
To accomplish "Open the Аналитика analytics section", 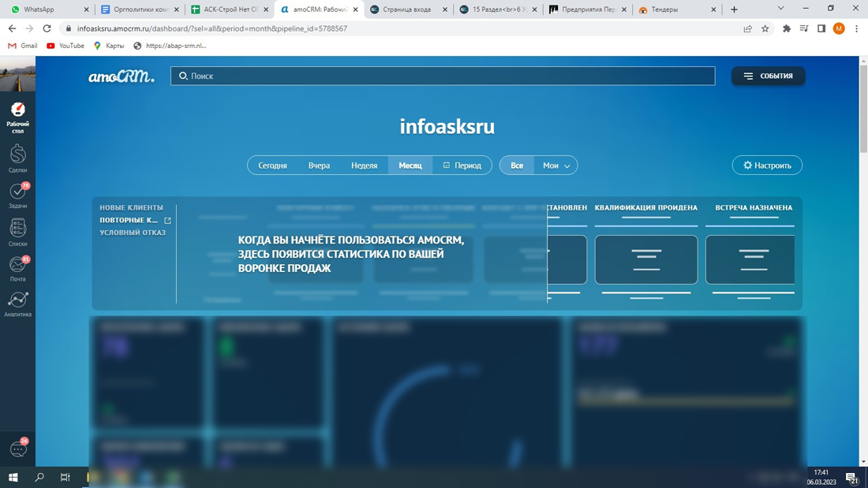I will pos(17,304).
